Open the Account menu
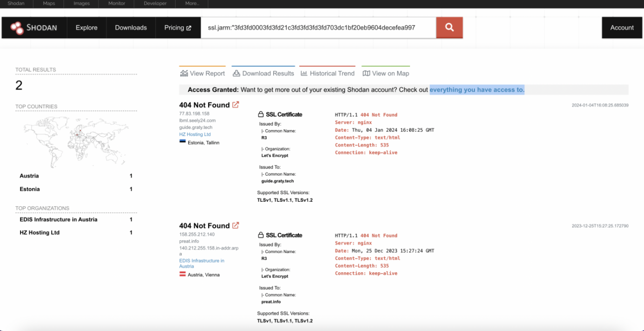 622,28
